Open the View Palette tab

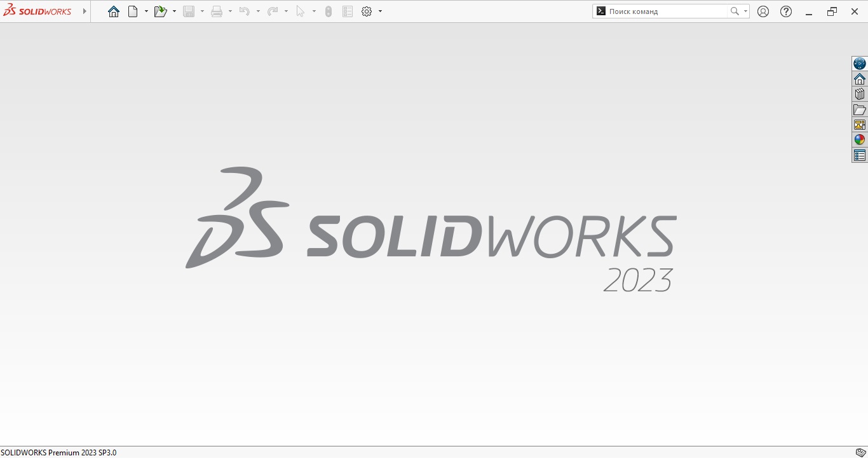tap(860, 125)
